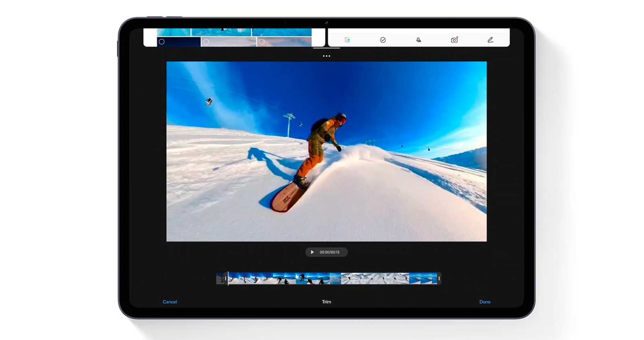The image size is (644, 340).
Task: Tap the three-dot multitasking indicator
Action: [326, 56]
